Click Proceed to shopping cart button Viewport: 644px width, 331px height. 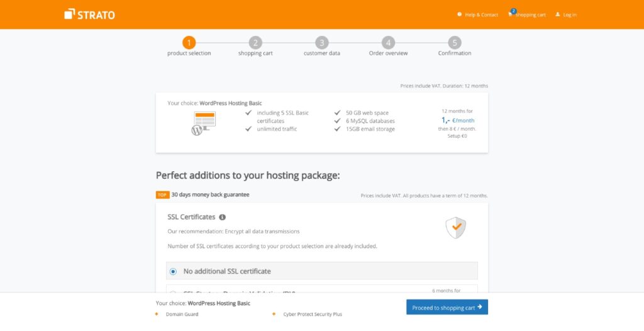click(447, 307)
